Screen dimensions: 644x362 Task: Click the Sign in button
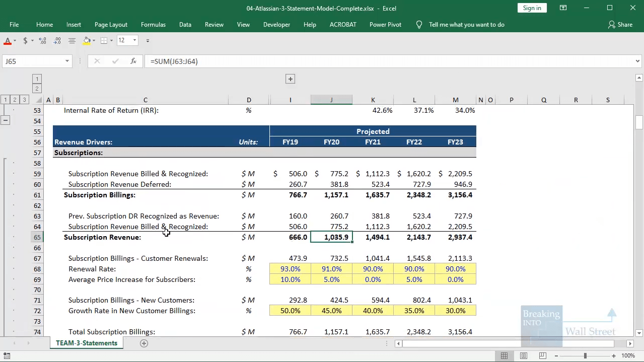coord(532,8)
